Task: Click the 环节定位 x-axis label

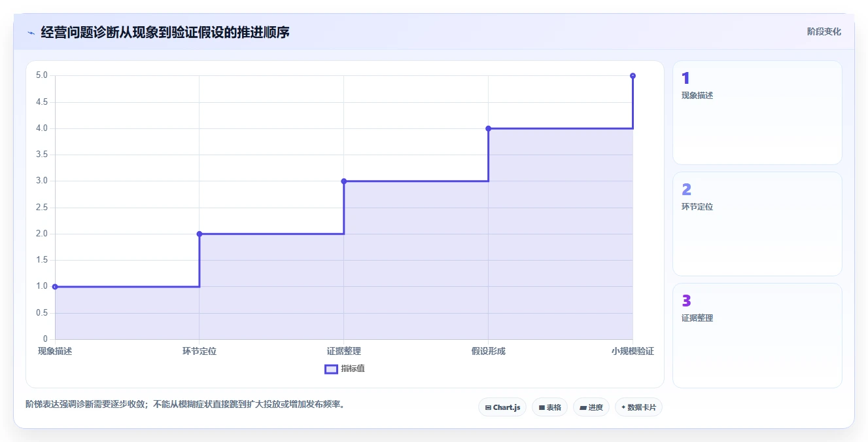Action: click(200, 351)
